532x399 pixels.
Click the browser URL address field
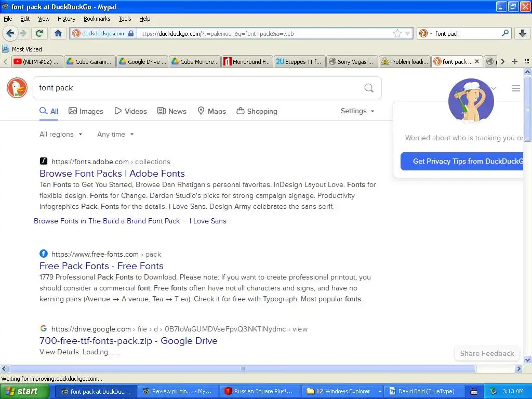point(264,33)
